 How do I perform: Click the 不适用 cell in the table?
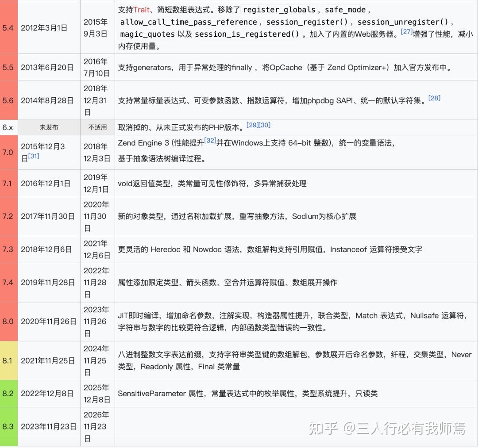click(x=97, y=127)
